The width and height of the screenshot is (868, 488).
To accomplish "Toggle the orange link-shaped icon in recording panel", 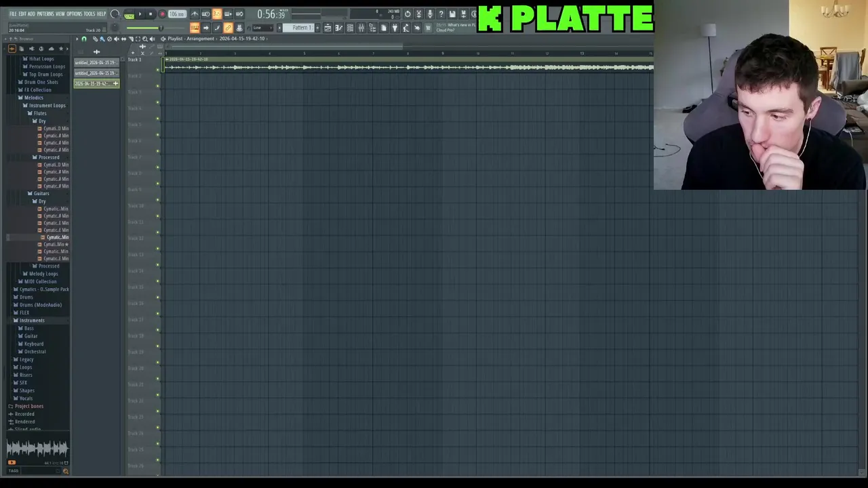I will 228,28.
